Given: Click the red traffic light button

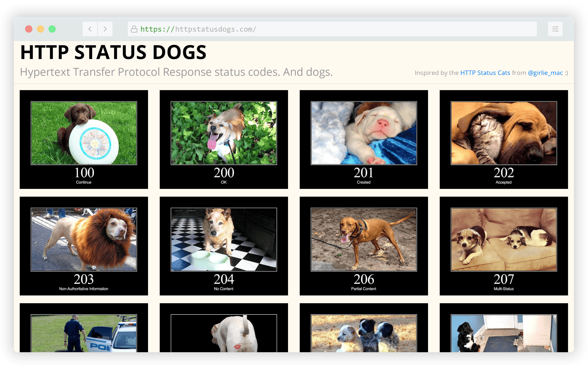Looking at the screenshot, I should click(28, 29).
